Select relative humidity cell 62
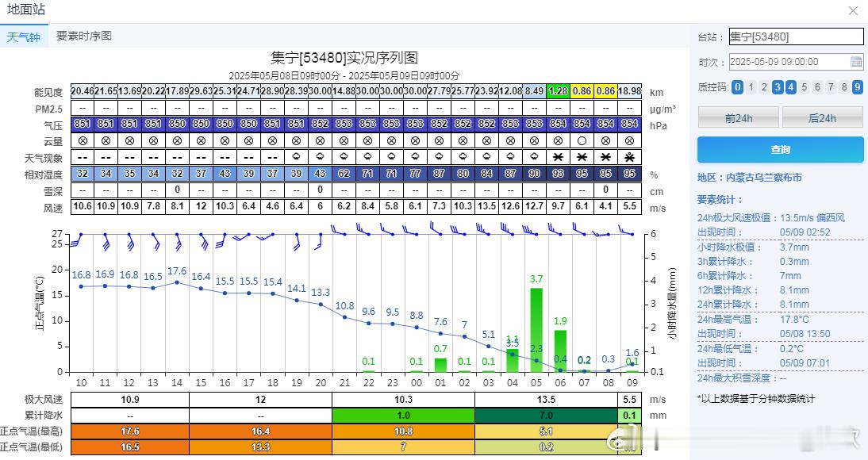 point(344,174)
